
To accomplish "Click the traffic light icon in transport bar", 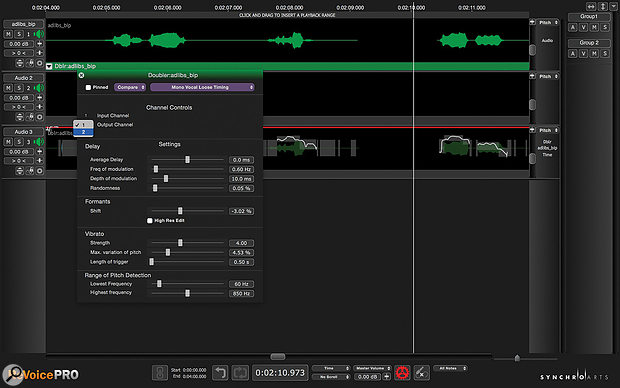I will click(160, 373).
